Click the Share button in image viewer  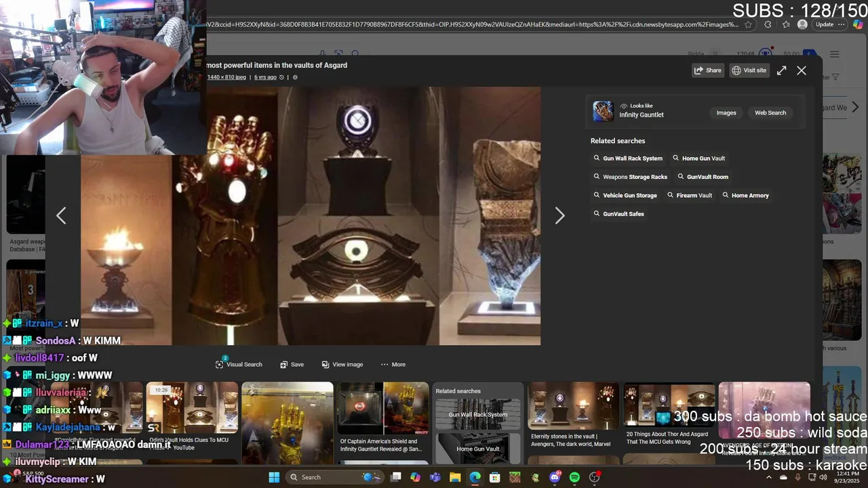pos(707,70)
